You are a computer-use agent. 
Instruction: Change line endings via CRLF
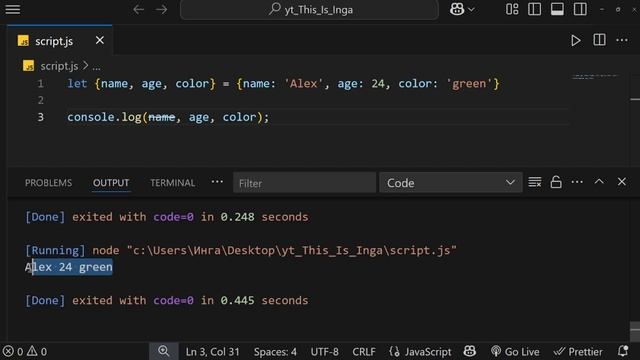[364, 351]
